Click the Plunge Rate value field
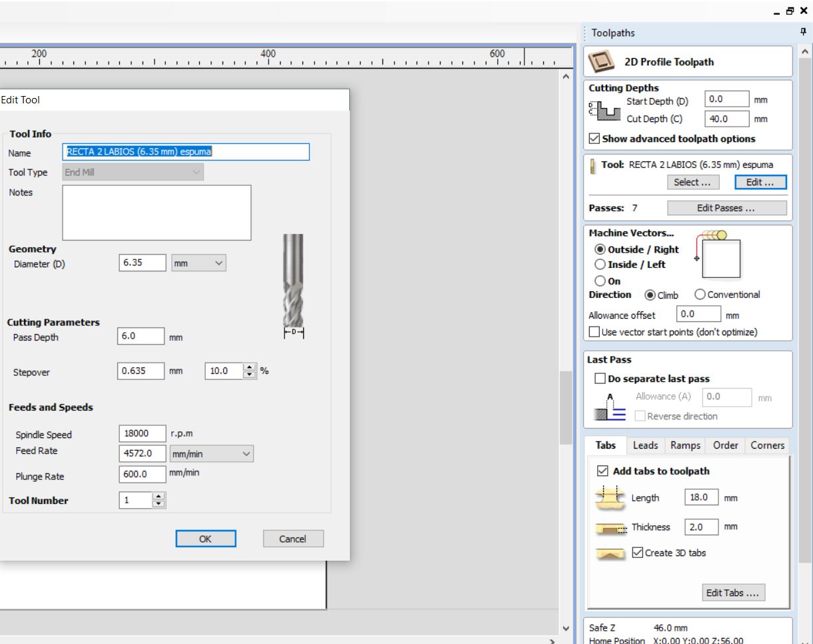 point(142,475)
